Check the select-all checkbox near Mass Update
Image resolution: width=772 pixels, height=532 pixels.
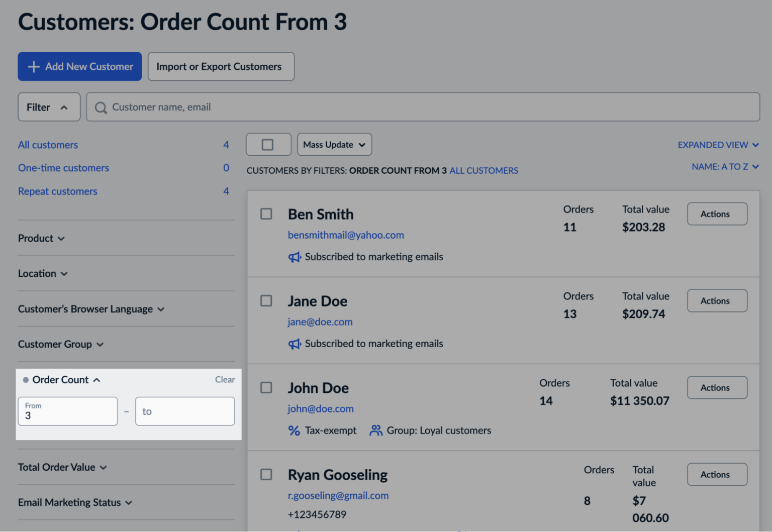[x=268, y=144]
